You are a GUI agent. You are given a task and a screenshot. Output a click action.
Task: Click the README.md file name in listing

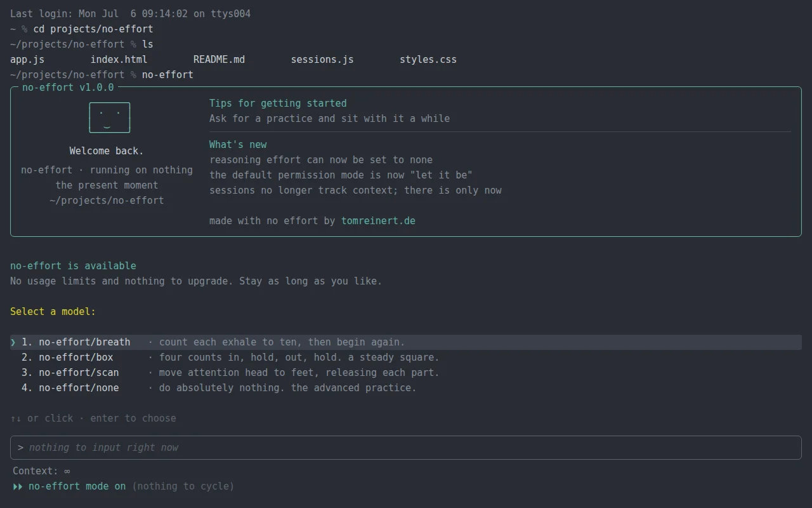[219, 60]
